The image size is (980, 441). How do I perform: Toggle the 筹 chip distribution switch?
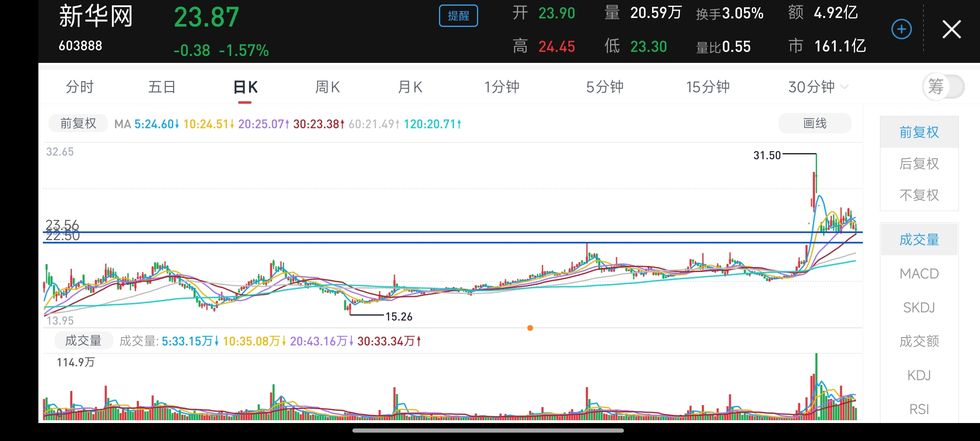tap(943, 87)
